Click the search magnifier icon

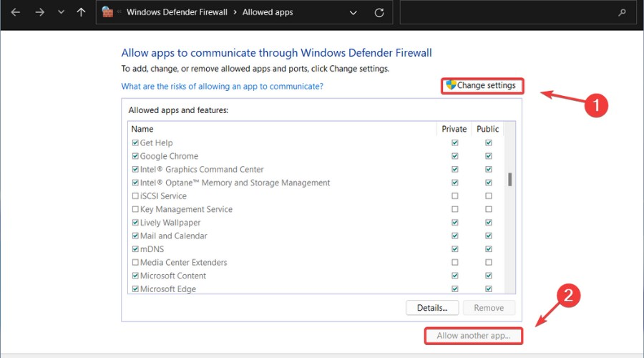click(x=623, y=12)
